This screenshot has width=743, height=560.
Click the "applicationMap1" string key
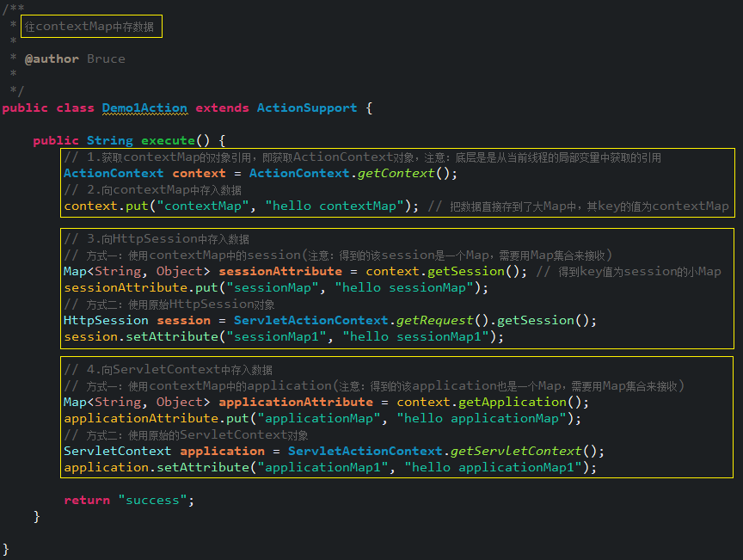point(322,468)
